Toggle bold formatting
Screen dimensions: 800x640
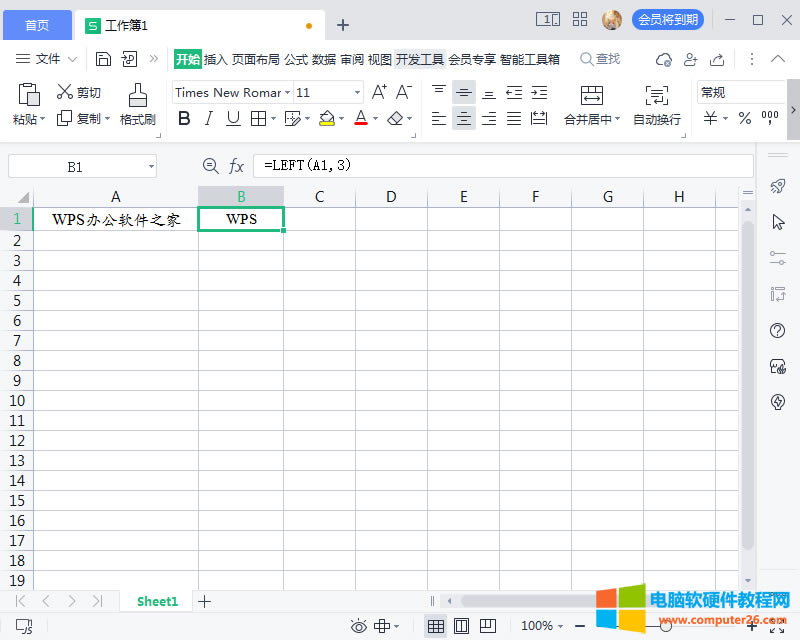(184, 119)
